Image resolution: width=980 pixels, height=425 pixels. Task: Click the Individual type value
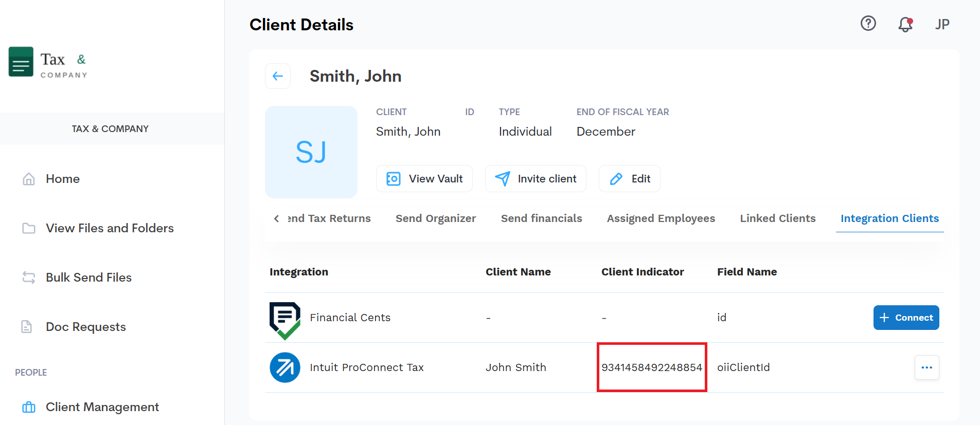(x=525, y=132)
